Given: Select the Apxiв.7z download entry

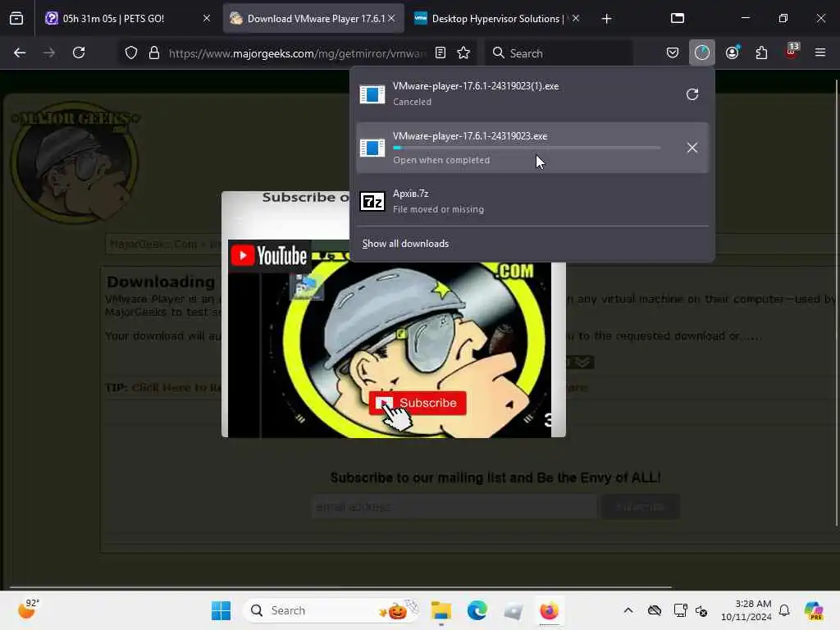Looking at the screenshot, I should coord(532,201).
